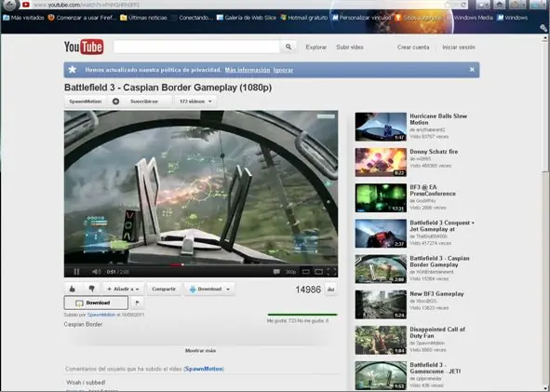Subscribe with the Suscribirse button
The width and height of the screenshot is (550, 392).
144,101
